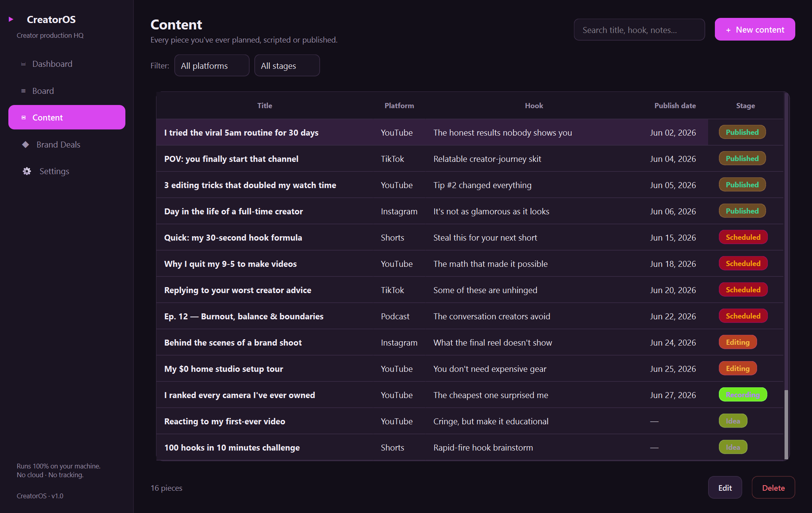
Task: Click Scheduled badge for 30-second hook formula row
Action: pyautogui.click(x=743, y=237)
